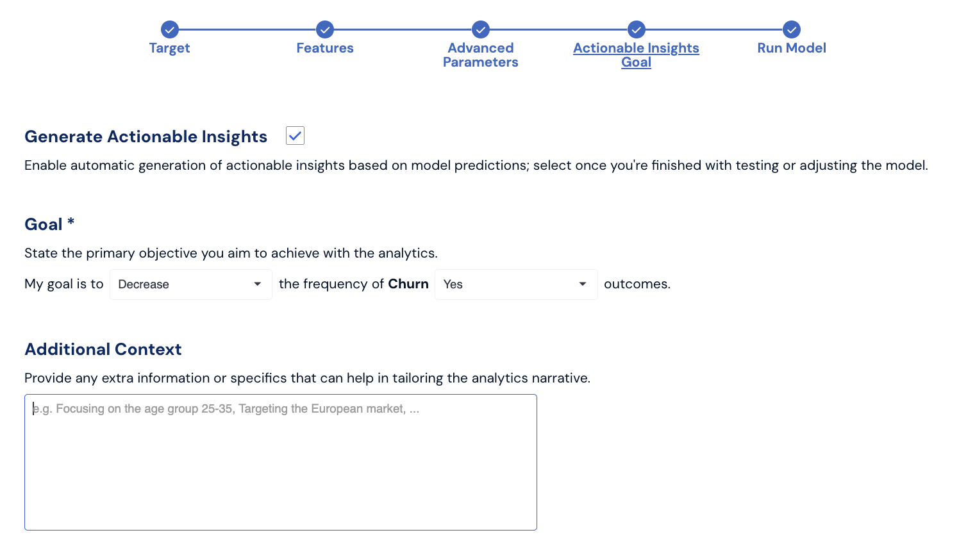Click the Goal section heading

(44, 224)
